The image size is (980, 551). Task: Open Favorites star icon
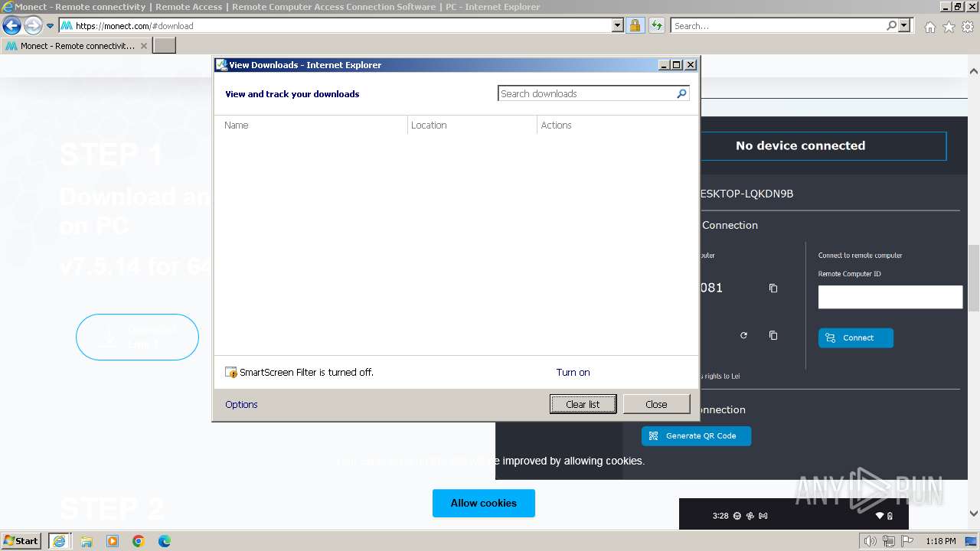click(949, 27)
